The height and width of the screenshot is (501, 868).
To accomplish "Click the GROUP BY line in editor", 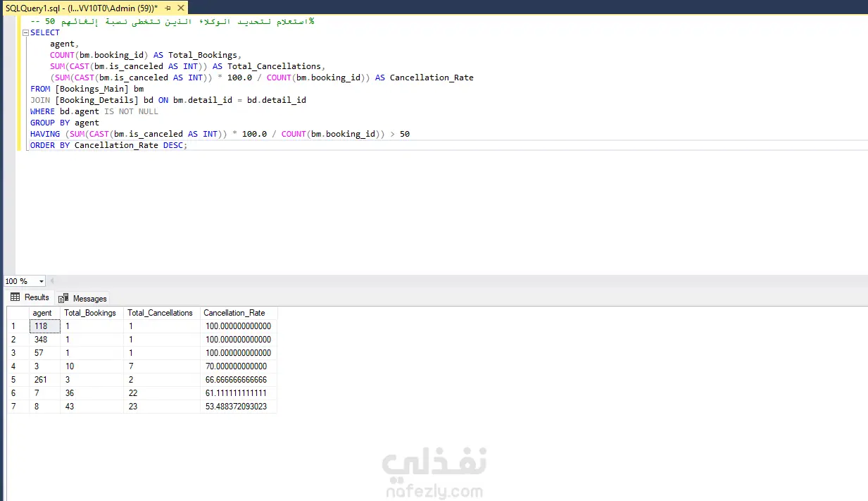I will pyautogui.click(x=65, y=123).
